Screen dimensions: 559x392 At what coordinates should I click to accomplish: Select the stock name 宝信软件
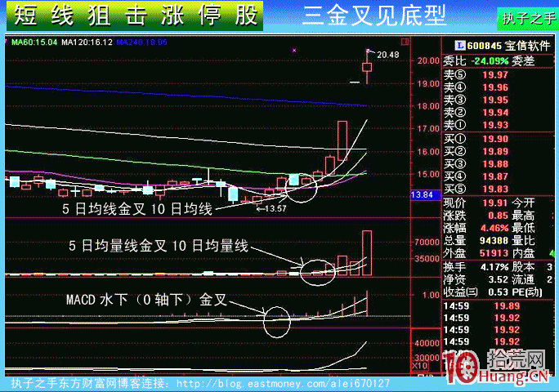pos(528,45)
